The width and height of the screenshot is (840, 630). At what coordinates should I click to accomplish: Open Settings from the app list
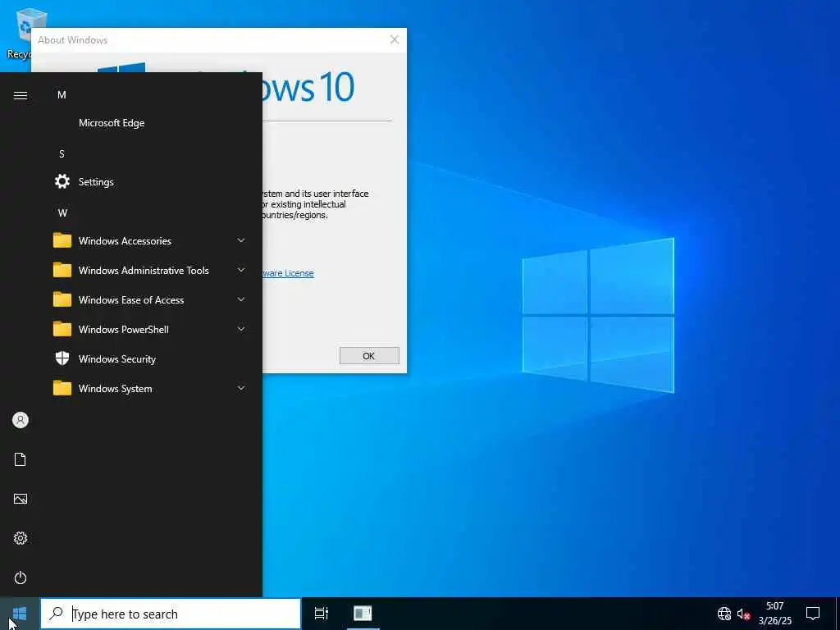(x=150, y=181)
